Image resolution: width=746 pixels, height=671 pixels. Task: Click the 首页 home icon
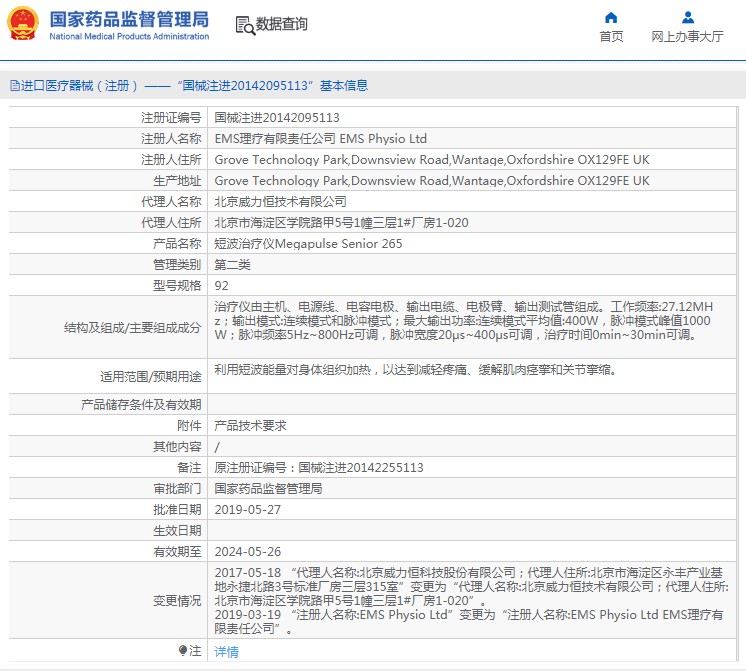611,18
